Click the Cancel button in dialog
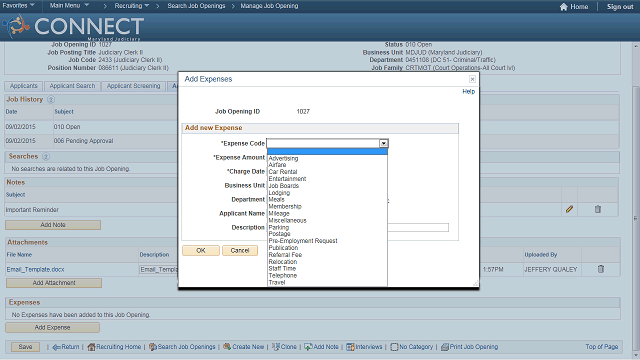Viewport: 640px width, 360px height. [x=240, y=251]
